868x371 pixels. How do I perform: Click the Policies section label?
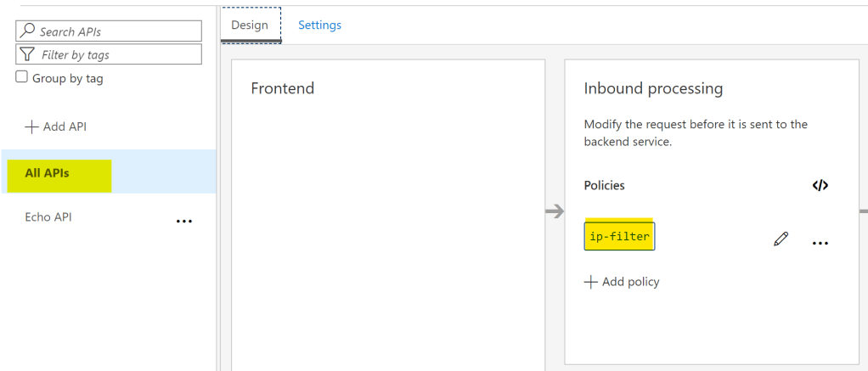pos(604,185)
